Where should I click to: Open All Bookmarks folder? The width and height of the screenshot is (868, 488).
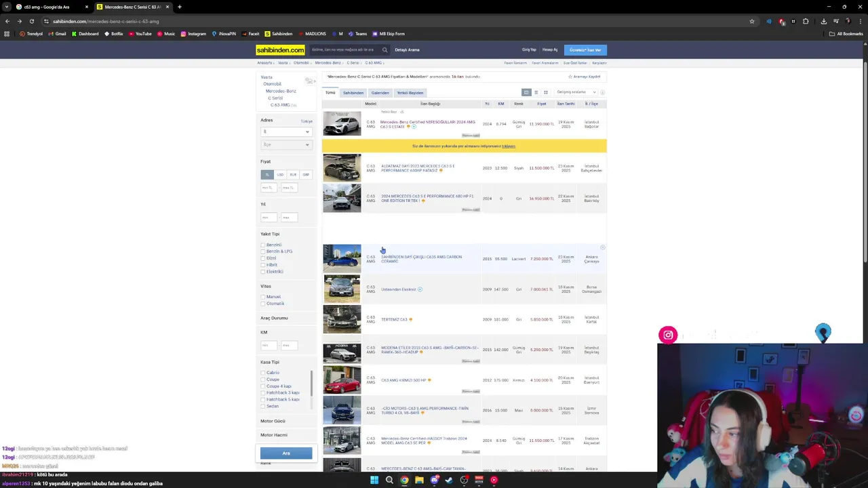pos(846,34)
